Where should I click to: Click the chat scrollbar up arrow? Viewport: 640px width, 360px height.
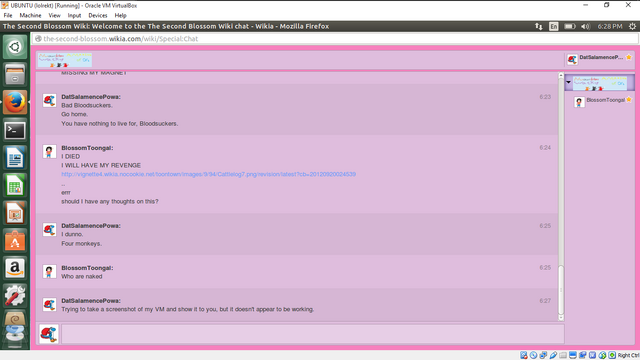(x=561, y=76)
